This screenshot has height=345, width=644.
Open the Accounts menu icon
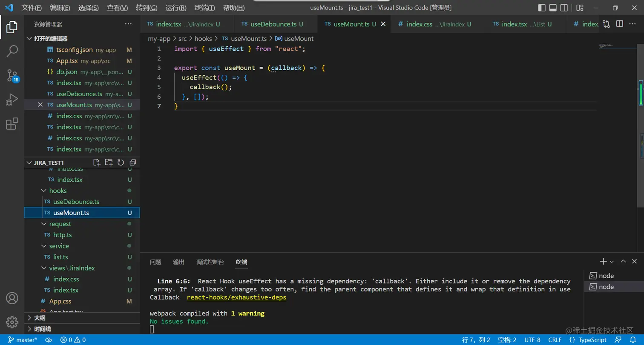(x=12, y=298)
